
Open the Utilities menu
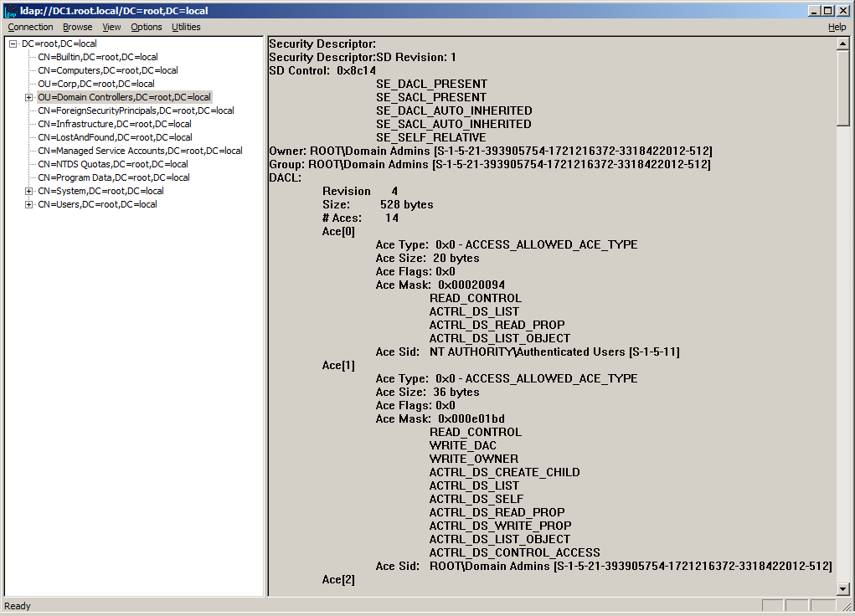186,27
